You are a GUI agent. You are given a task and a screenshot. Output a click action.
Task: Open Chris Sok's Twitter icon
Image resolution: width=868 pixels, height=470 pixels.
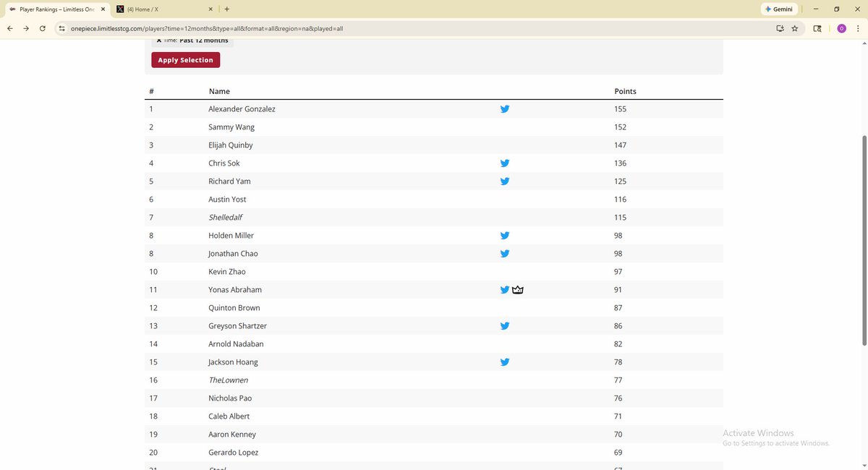505,163
